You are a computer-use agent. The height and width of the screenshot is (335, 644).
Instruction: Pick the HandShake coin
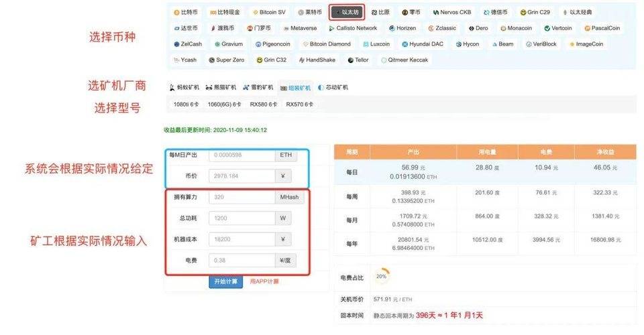(315, 60)
